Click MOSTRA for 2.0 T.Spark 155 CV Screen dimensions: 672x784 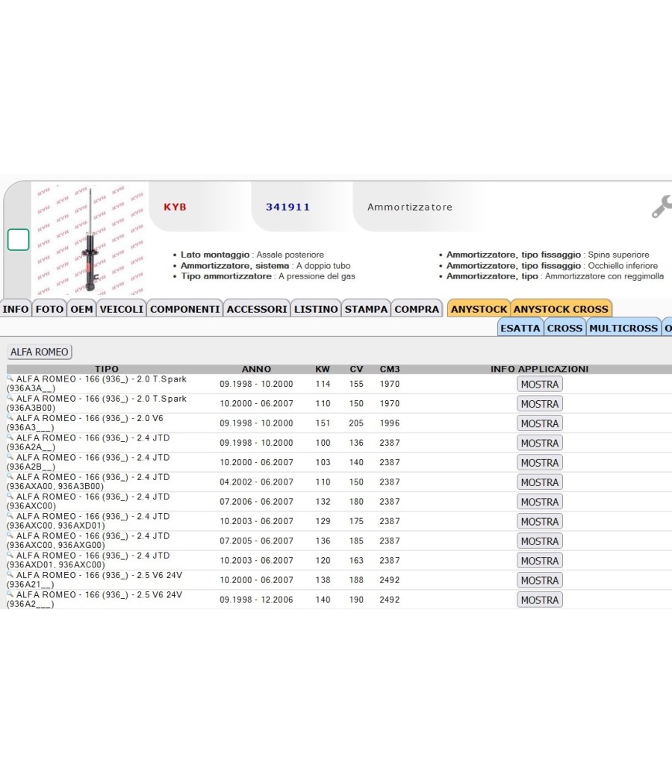(x=540, y=384)
